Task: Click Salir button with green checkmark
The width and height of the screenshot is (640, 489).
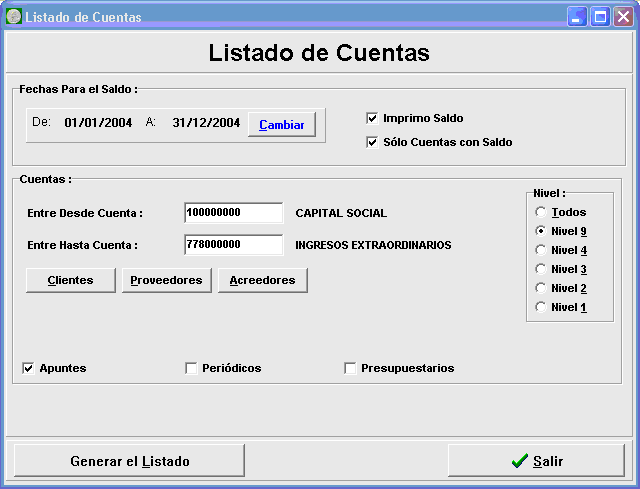Action: click(537, 461)
